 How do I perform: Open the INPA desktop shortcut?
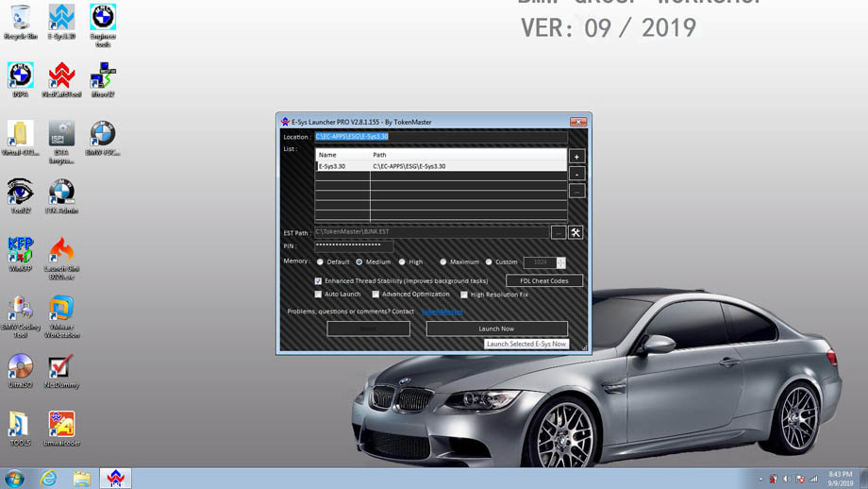pos(21,80)
